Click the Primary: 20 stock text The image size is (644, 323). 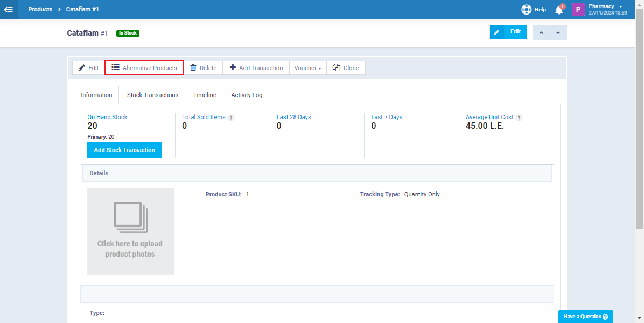[x=101, y=136]
